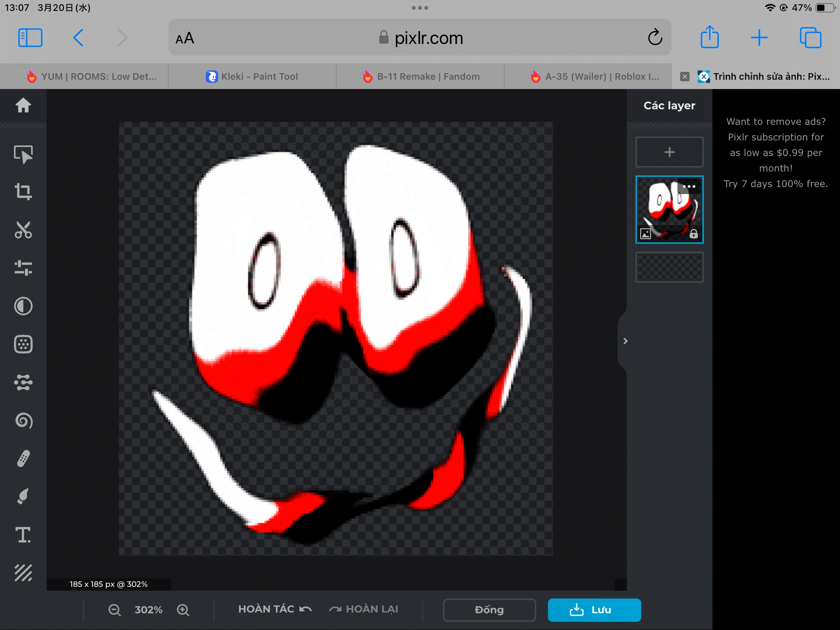Select the Heal bandage tool
Viewport: 840px width, 630px height.
pos(23,458)
